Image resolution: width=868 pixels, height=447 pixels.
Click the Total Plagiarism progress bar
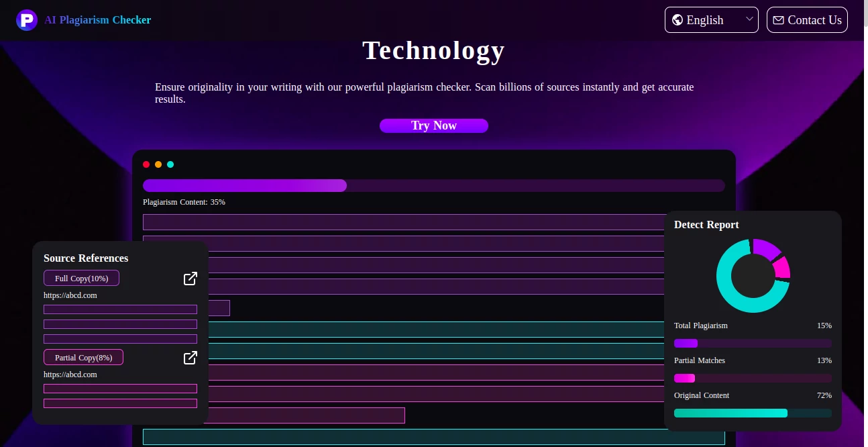753,343
